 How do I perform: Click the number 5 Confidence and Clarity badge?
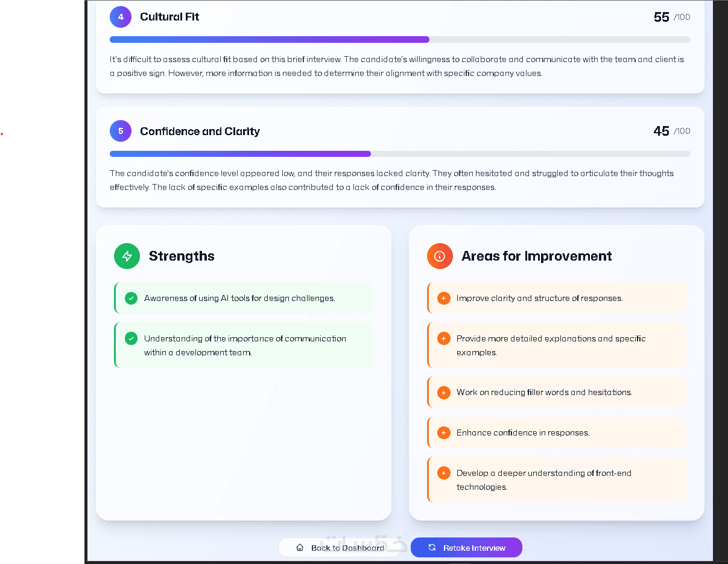click(x=121, y=131)
